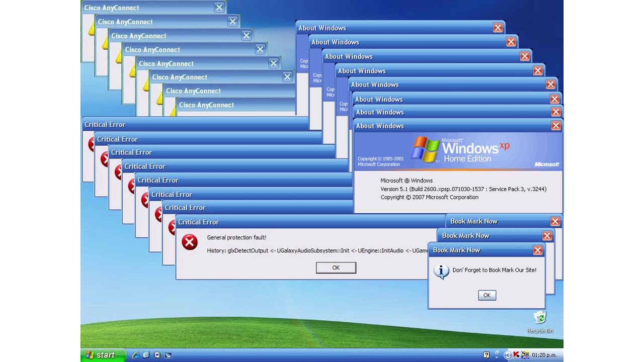Click the "General protection fault!" message text
This screenshot has width=644, height=362.
tap(236, 238)
